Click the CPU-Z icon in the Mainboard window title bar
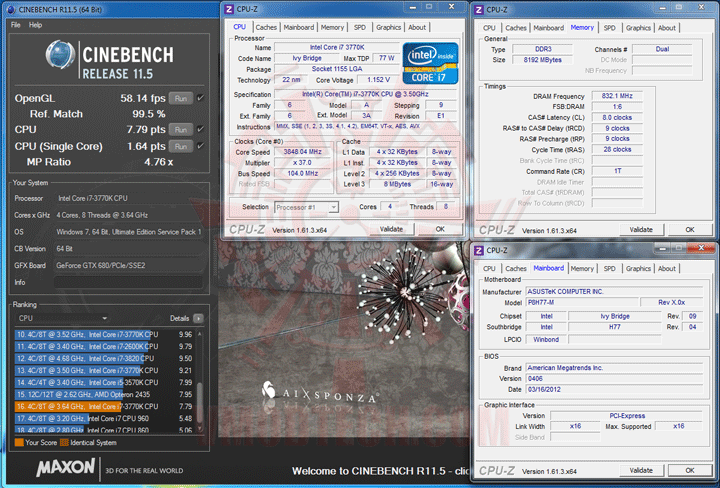Screen dimensions: 720x488 click(478, 250)
